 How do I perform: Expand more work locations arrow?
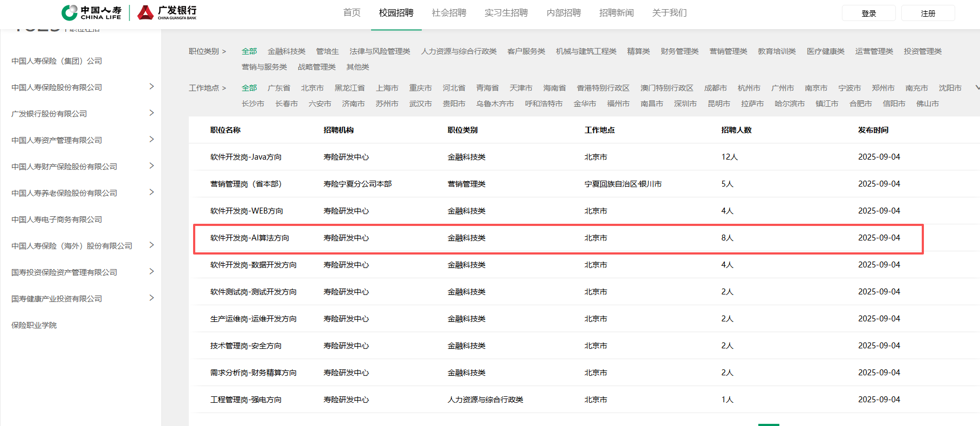click(977, 87)
